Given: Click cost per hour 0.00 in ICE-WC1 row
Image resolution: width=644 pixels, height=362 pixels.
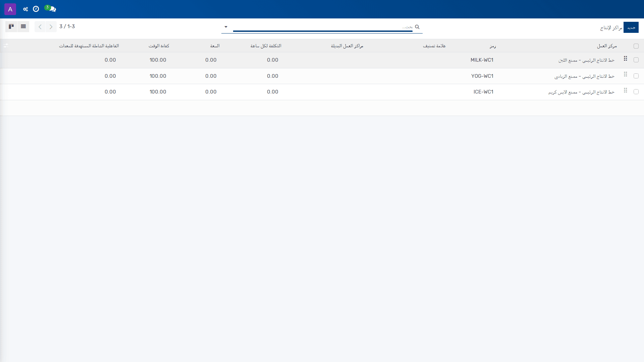Looking at the screenshot, I should [273, 92].
